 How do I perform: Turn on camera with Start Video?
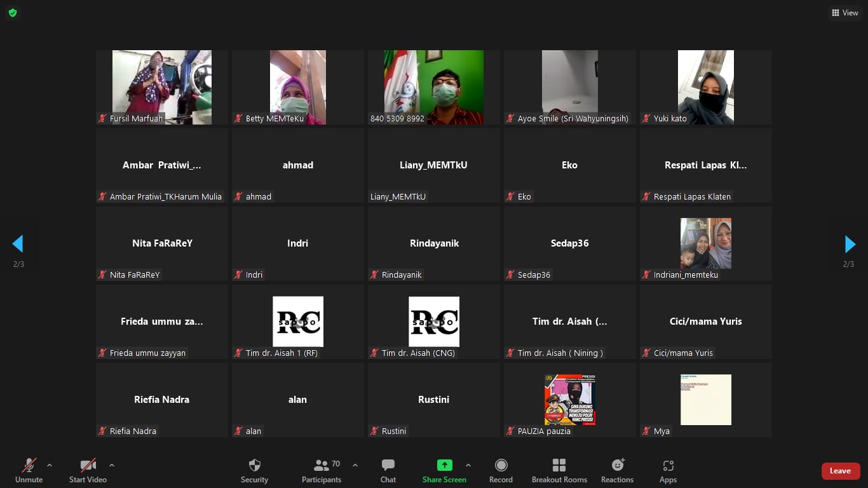pos(88,470)
